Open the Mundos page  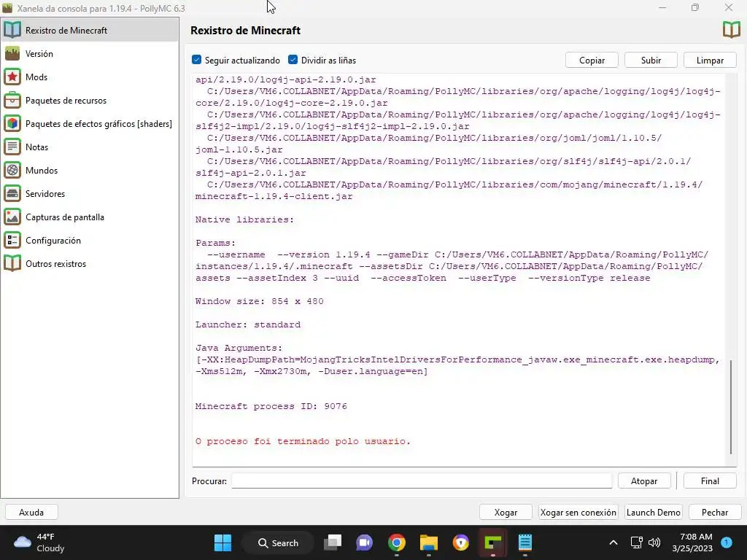90,170
